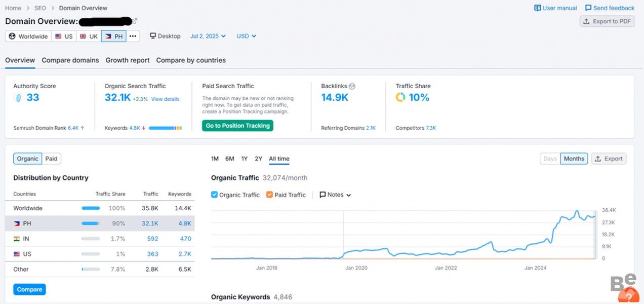
Task: Click the Go to Position Tracking button
Action: [x=237, y=126]
